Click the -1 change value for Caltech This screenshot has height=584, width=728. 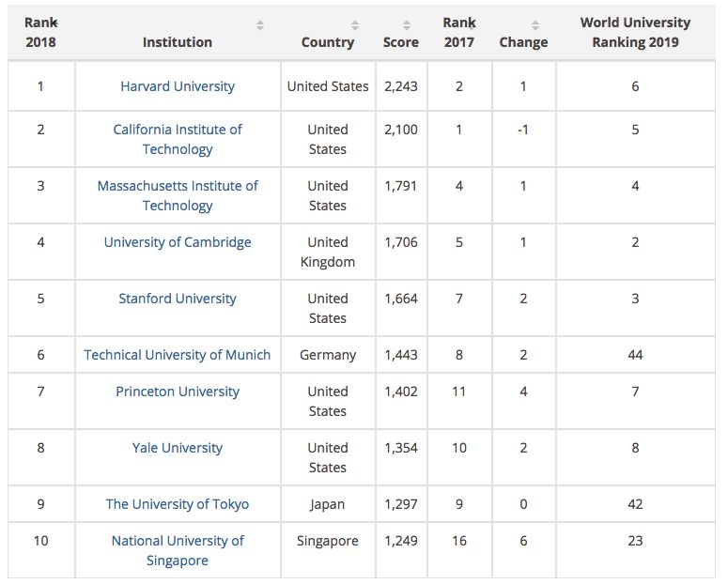[x=523, y=130]
